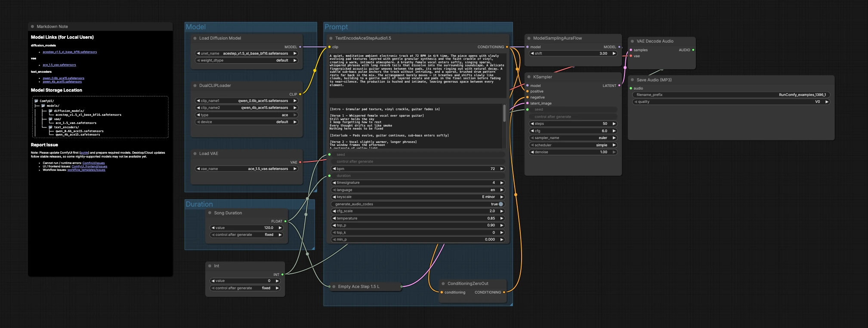The image size is (868, 328).
Task: Collapse the Load VAE node dot
Action: tap(195, 154)
